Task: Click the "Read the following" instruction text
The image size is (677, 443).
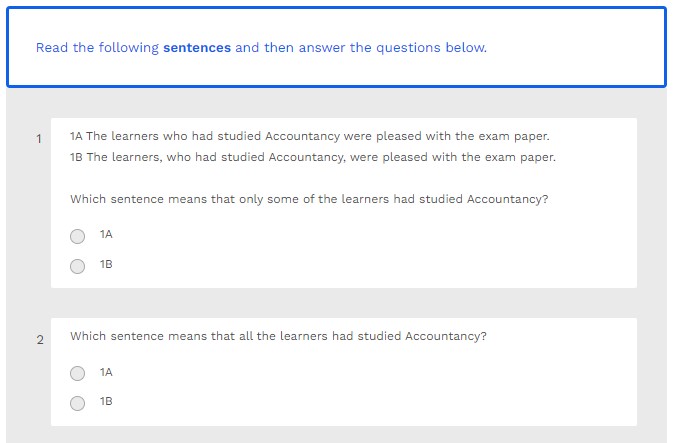Action: (x=97, y=48)
